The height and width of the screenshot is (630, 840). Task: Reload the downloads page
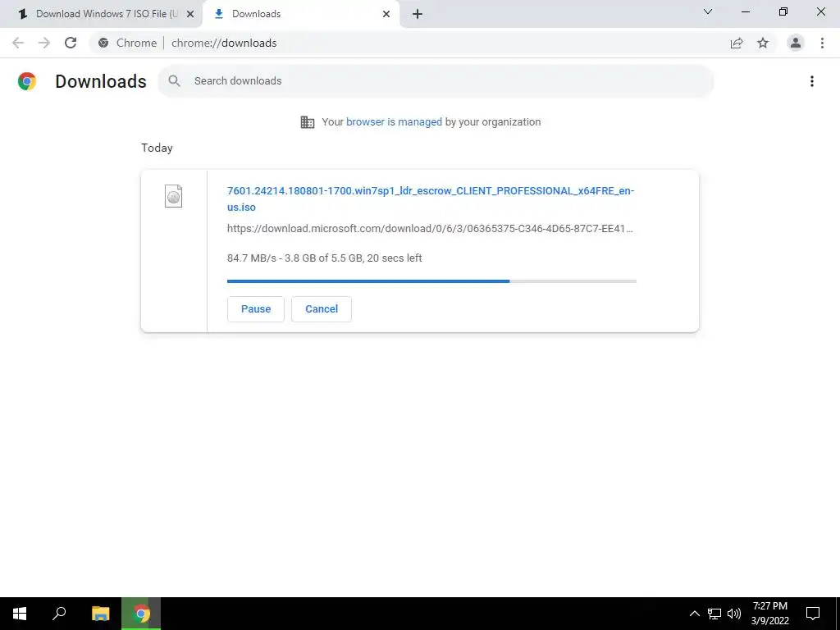(x=71, y=43)
